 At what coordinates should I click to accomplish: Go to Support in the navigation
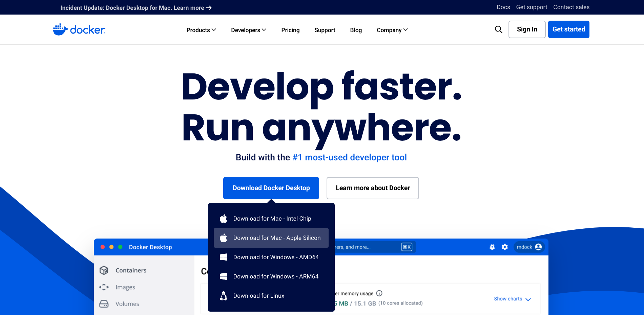tap(325, 30)
